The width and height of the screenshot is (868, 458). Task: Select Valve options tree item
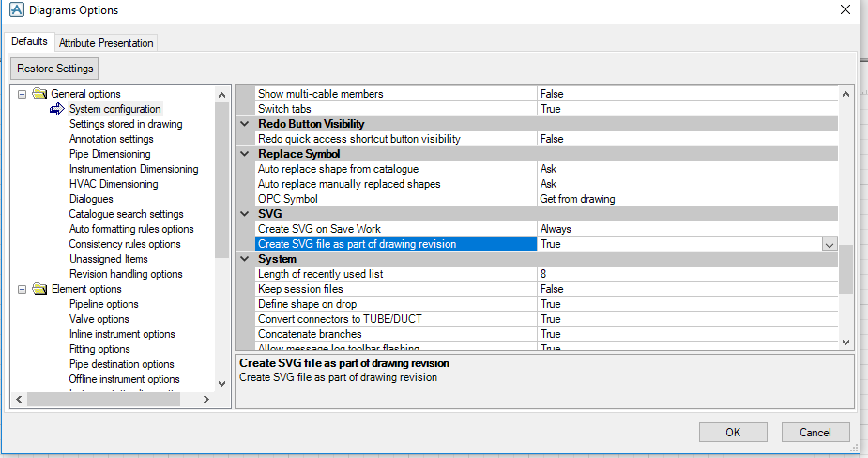(x=99, y=319)
